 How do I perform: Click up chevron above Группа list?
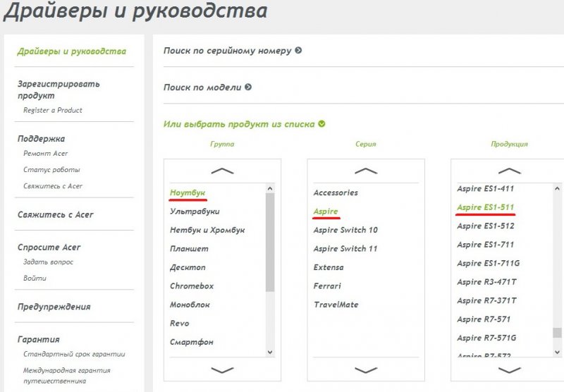222,171
